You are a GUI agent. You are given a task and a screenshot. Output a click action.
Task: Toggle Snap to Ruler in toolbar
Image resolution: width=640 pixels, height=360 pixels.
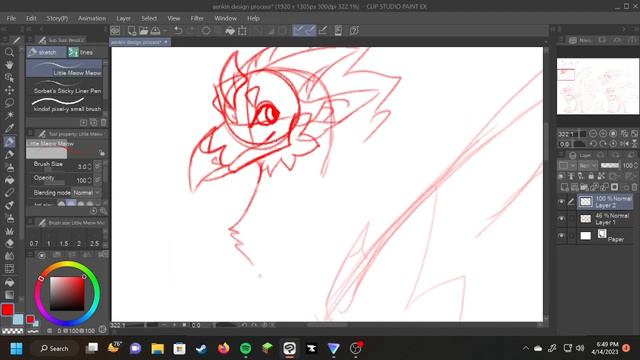299,31
